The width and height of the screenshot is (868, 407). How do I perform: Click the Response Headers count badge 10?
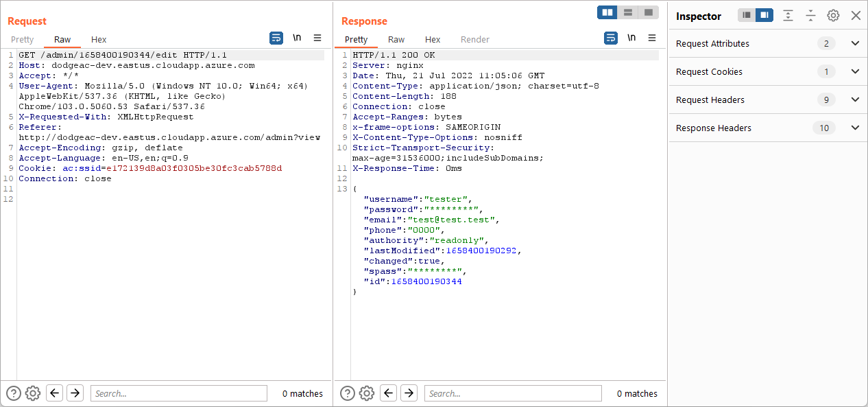824,128
